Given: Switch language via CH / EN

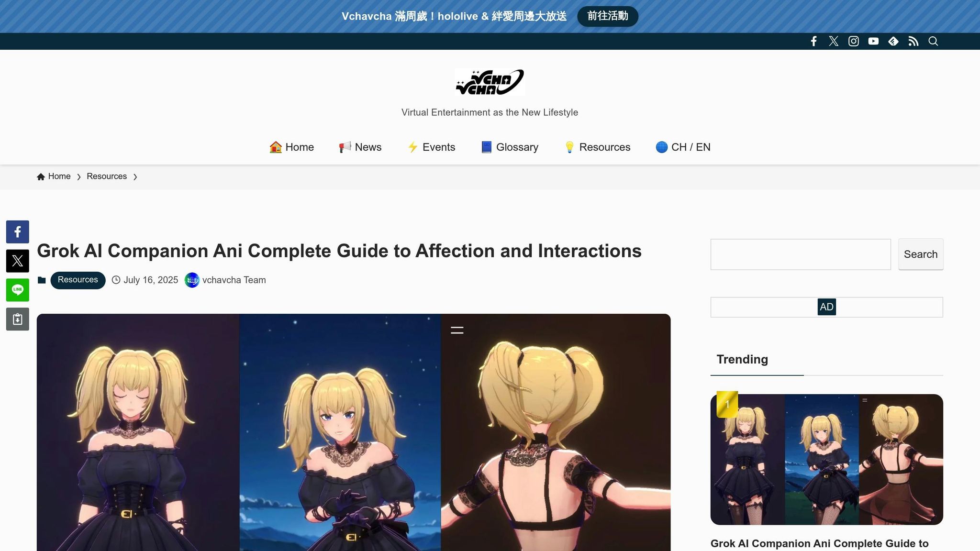Looking at the screenshot, I should click(683, 147).
